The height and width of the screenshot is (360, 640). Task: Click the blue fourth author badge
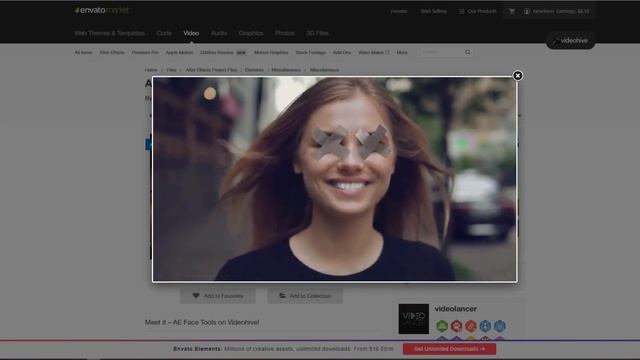click(485, 326)
